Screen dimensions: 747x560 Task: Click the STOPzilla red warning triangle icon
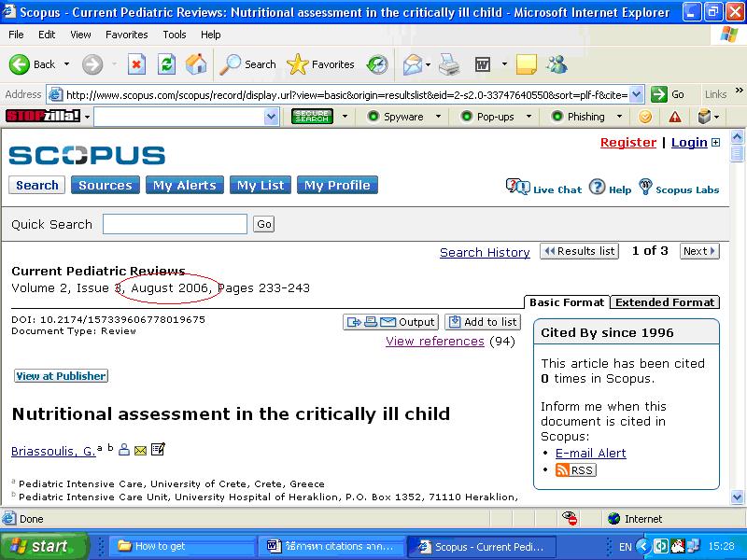click(674, 117)
